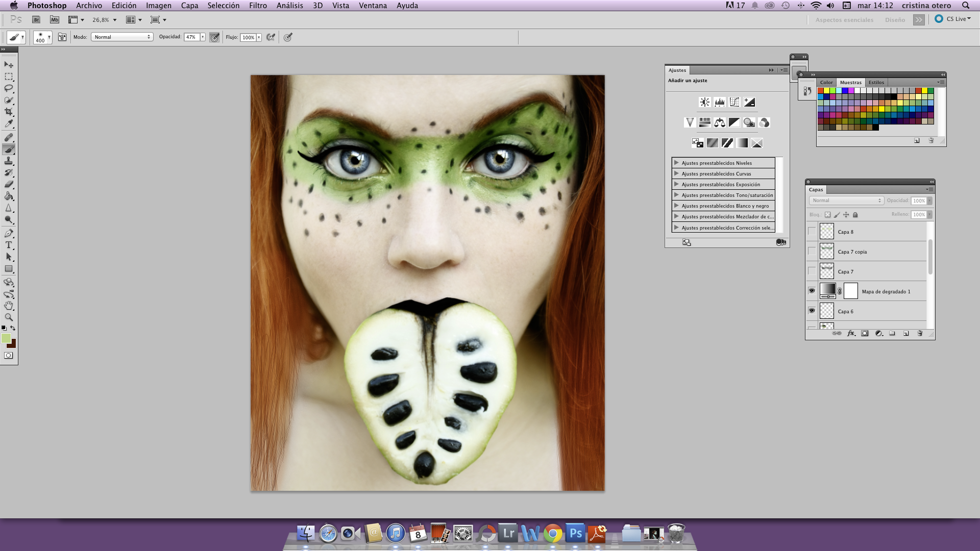
Task: Open the 26,8% zoom level dropdown
Action: (115, 20)
